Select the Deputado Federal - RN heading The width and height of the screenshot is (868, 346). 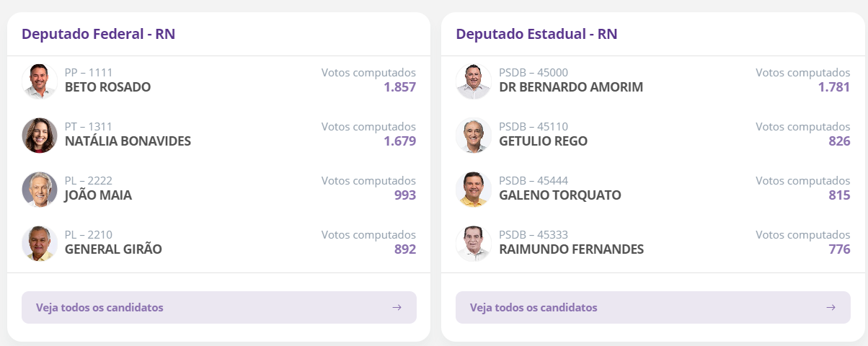click(x=98, y=34)
